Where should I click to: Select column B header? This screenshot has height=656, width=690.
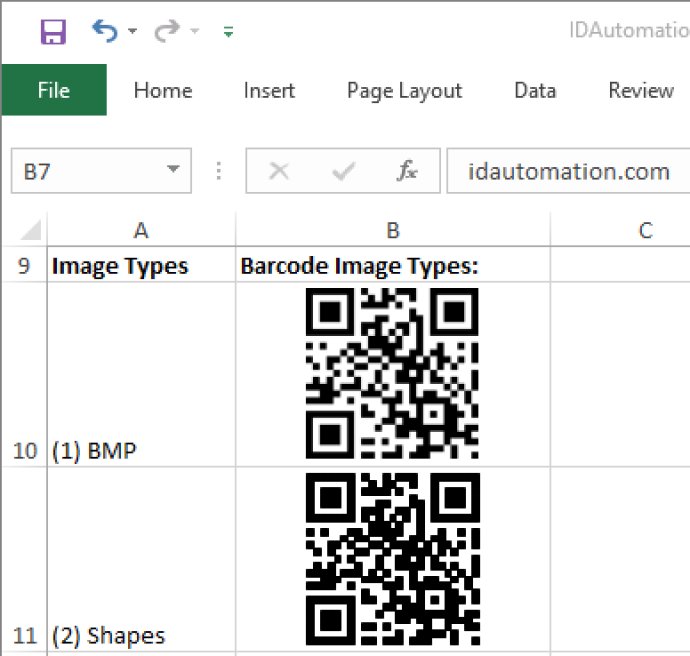tap(393, 230)
